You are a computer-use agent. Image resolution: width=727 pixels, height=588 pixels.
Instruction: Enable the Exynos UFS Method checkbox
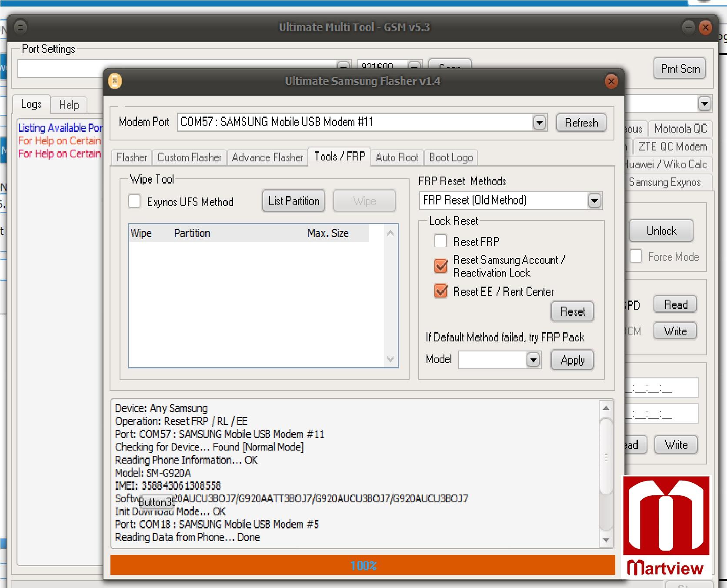pos(134,201)
